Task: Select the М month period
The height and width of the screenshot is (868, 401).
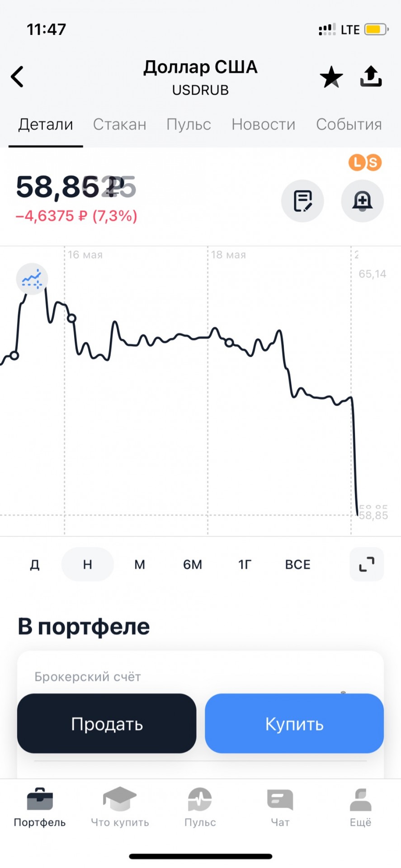Action: point(140,565)
